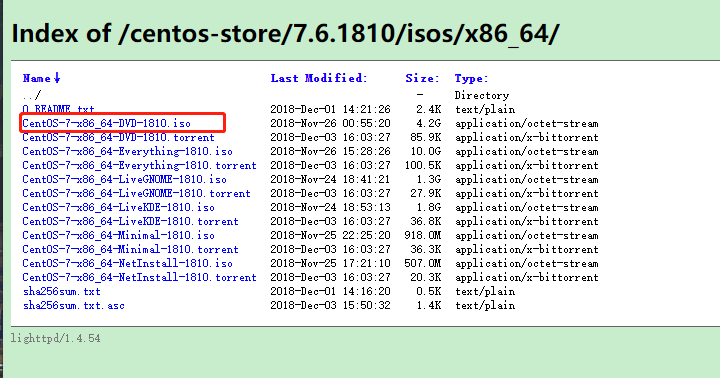720x378 pixels.
Task: Click the Directory type of parent row
Action: [482, 96]
